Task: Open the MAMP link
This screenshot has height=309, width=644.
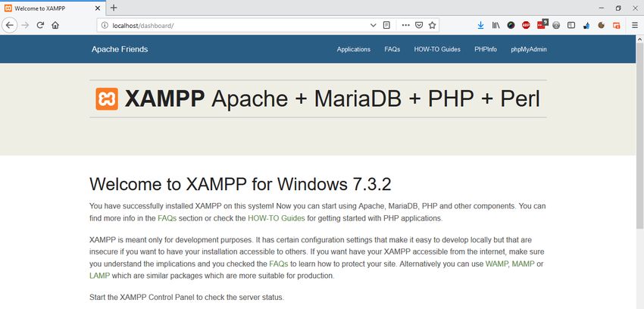Action: pos(524,264)
